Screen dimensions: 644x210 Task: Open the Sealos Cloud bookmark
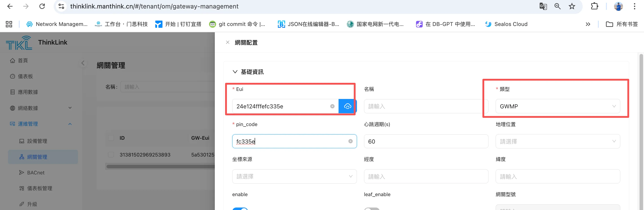coord(506,24)
